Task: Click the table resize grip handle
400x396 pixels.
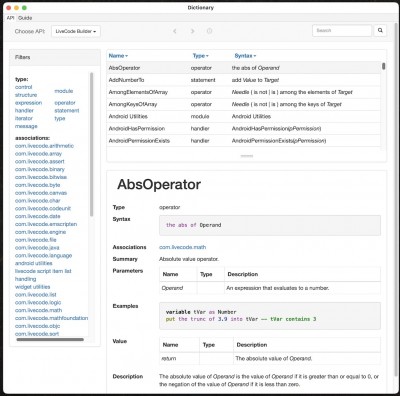Action: pyautogui.click(x=247, y=156)
